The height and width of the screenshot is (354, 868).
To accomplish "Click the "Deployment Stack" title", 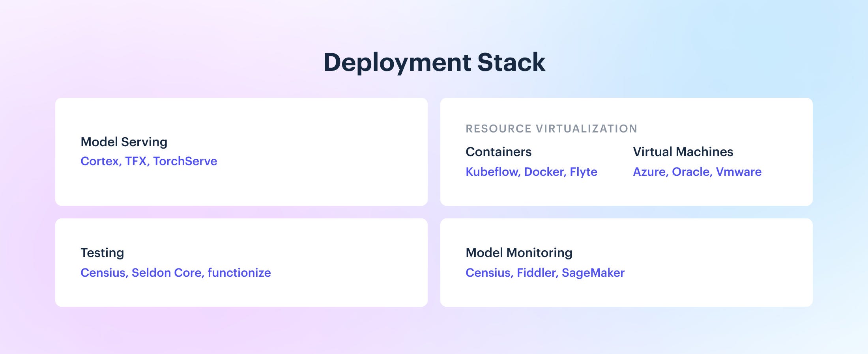I will coord(434,62).
